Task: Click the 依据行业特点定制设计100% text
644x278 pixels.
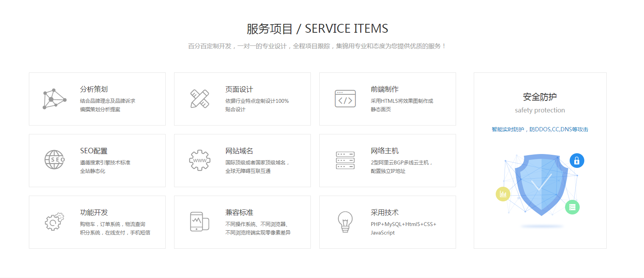Action: click(x=257, y=101)
